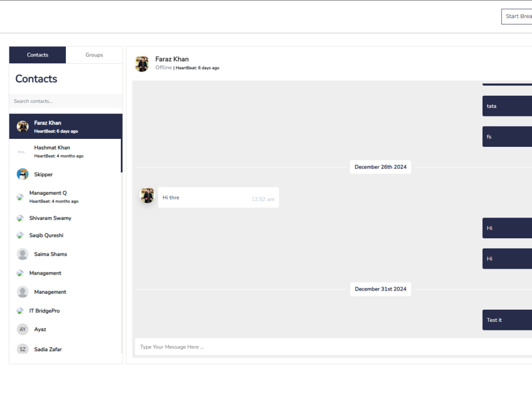Screen dimensions: 532x399
Task: Click Management Q's avatar icon
Action: 20,197
